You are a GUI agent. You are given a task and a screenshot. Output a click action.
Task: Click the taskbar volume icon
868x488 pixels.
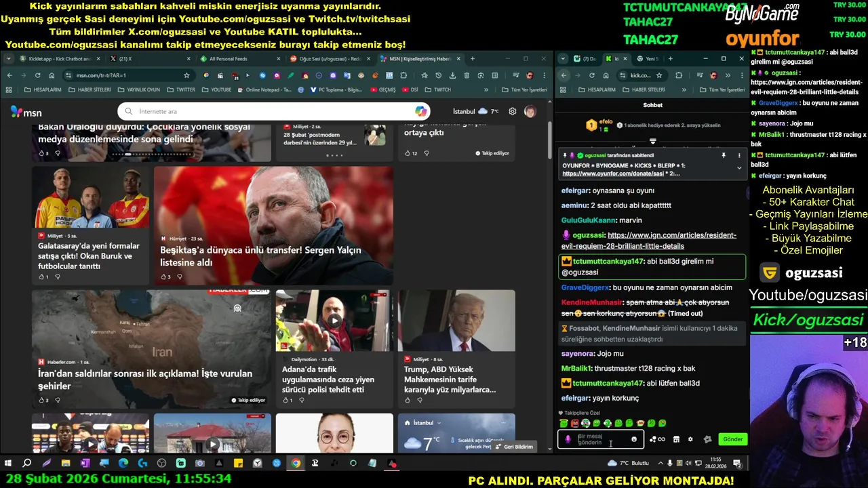point(689,464)
